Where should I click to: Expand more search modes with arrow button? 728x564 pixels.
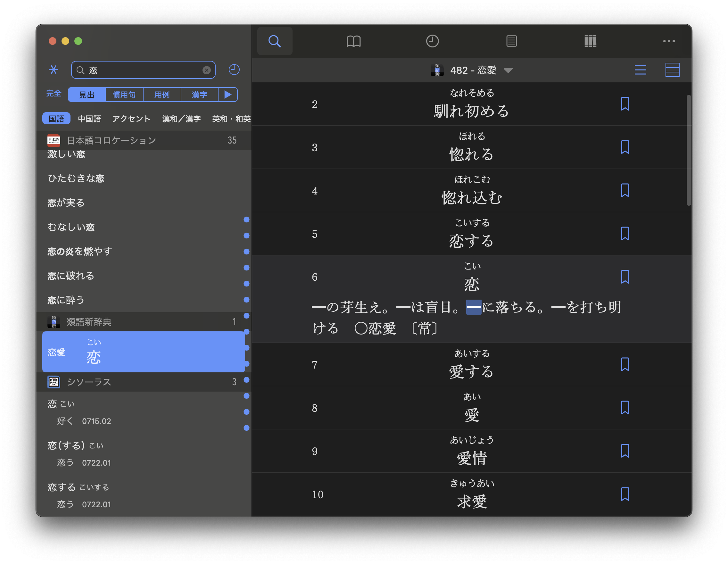(228, 95)
